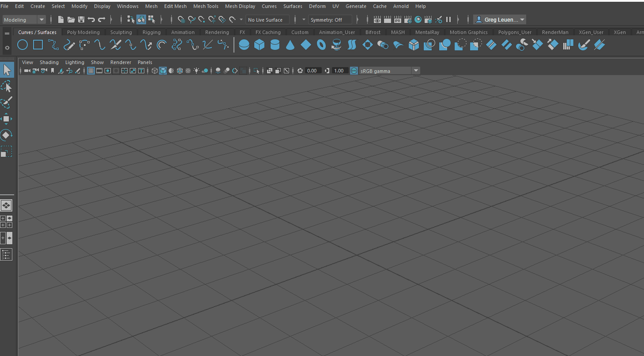Toggle the viewport grid display
The width and height of the screenshot is (644, 356).
click(91, 71)
